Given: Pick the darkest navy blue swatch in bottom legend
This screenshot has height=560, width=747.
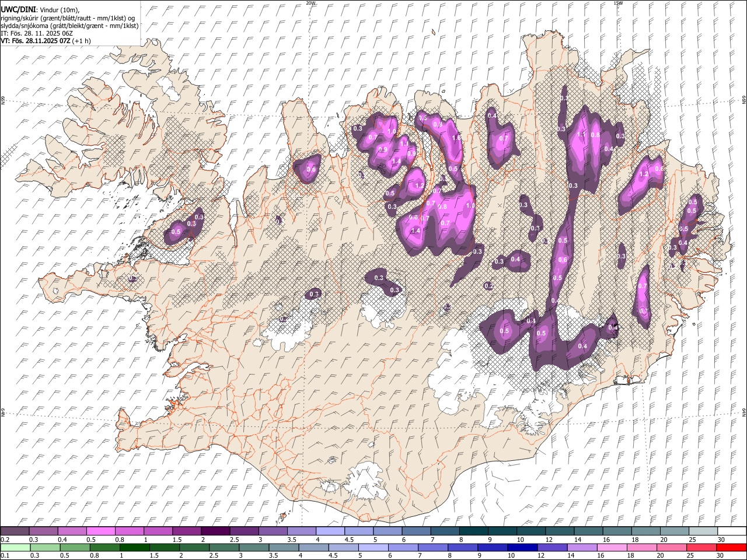Looking at the screenshot, I should tap(522, 547).
